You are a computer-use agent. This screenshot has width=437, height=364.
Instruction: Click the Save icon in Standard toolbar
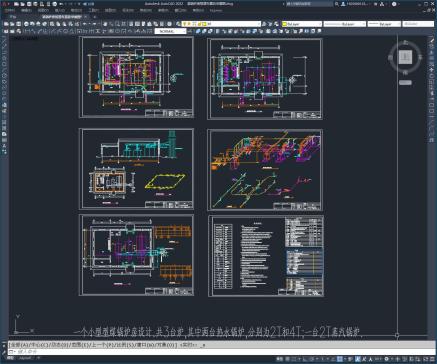pos(19,24)
